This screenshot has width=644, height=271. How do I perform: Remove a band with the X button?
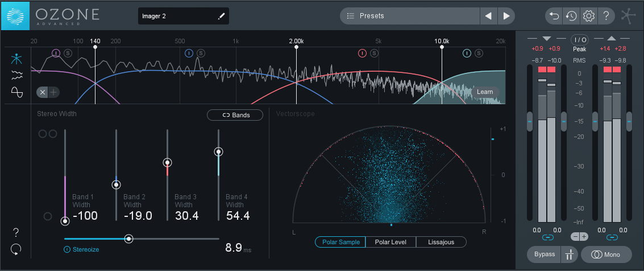point(43,92)
